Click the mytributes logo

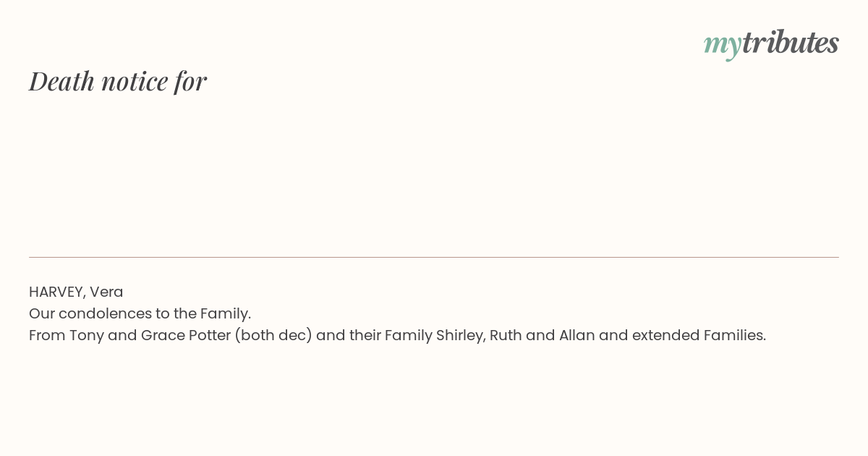coord(771,43)
